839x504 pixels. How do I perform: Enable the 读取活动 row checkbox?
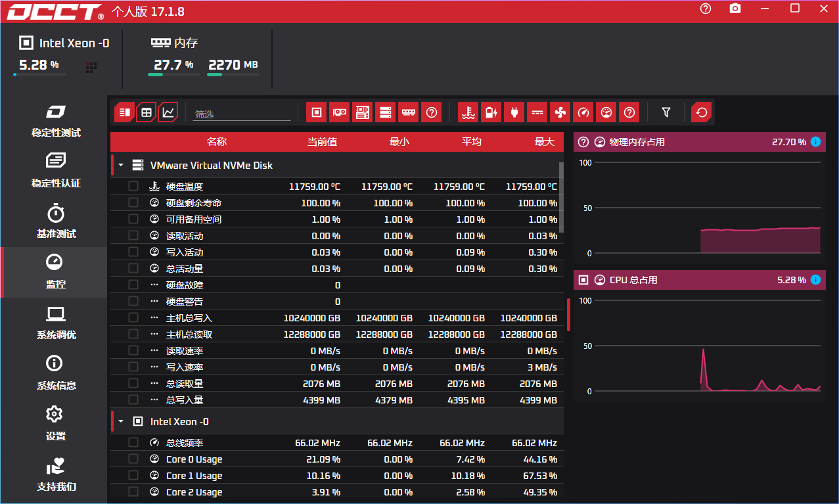[x=133, y=235]
